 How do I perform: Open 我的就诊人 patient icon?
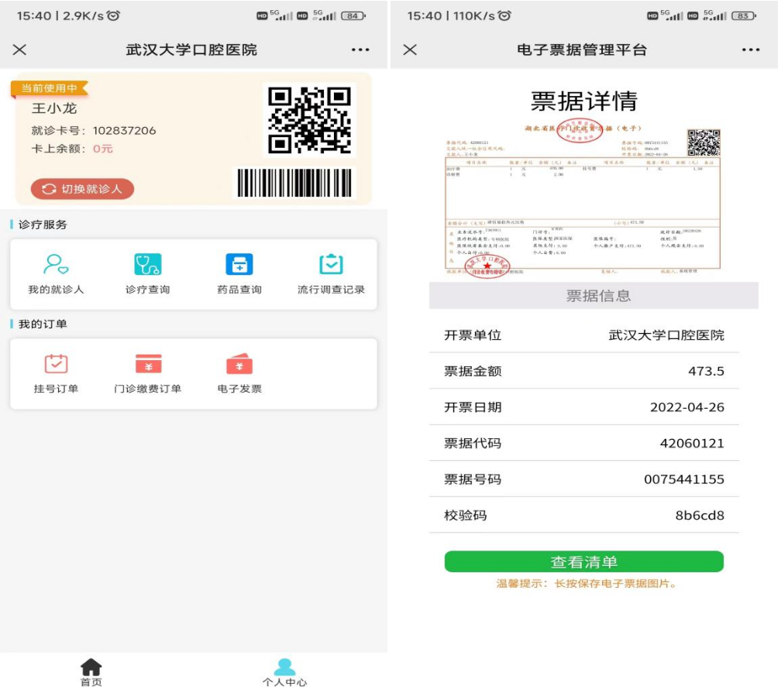pyautogui.click(x=56, y=264)
